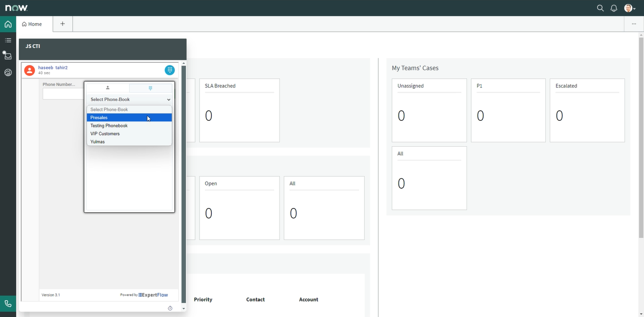Open the user profile avatar menu
Viewport: 644px width, 317px height.
click(x=629, y=8)
